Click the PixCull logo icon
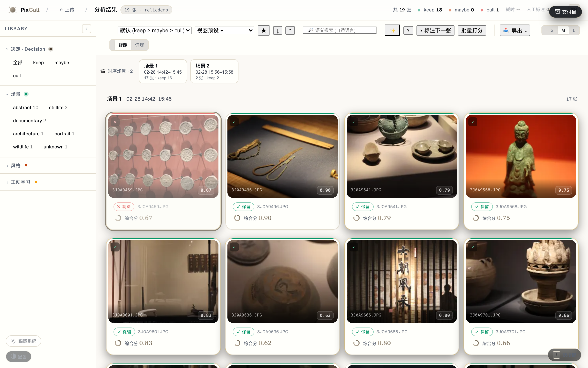This screenshot has width=588, height=368. click(x=12, y=10)
